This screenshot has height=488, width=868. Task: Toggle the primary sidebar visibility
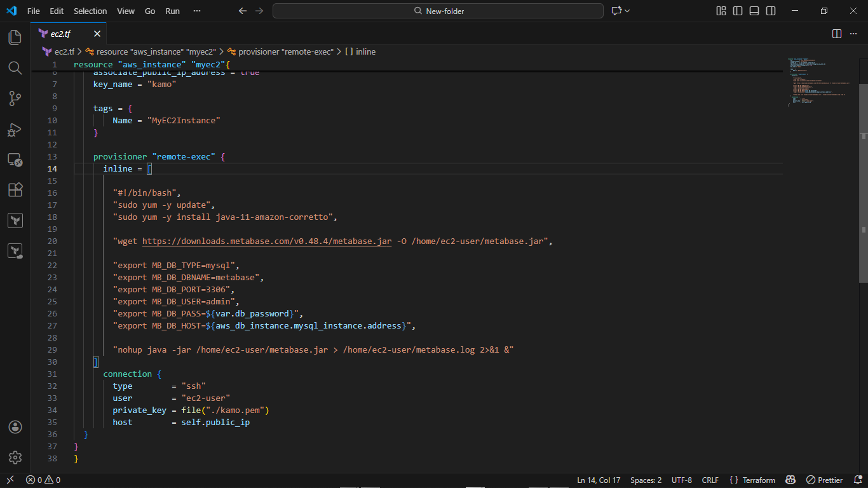(x=738, y=11)
